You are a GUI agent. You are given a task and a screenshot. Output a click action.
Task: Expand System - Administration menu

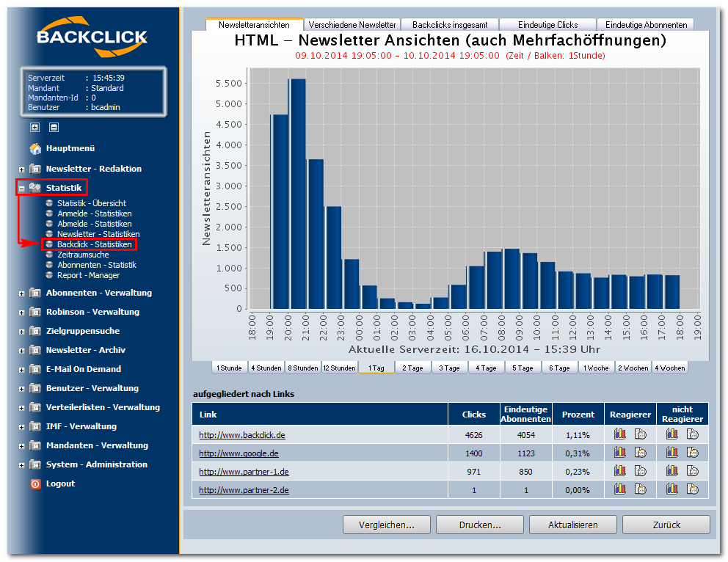coord(21,465)
